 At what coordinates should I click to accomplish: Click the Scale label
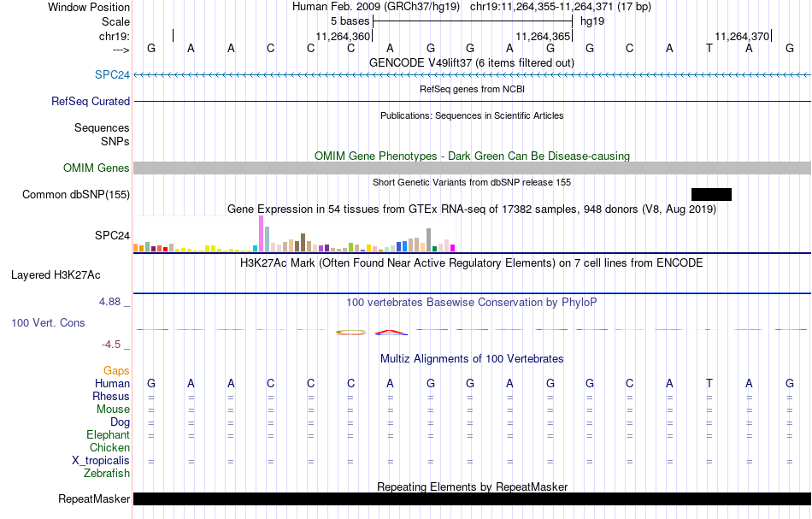(x=115, y=21)
